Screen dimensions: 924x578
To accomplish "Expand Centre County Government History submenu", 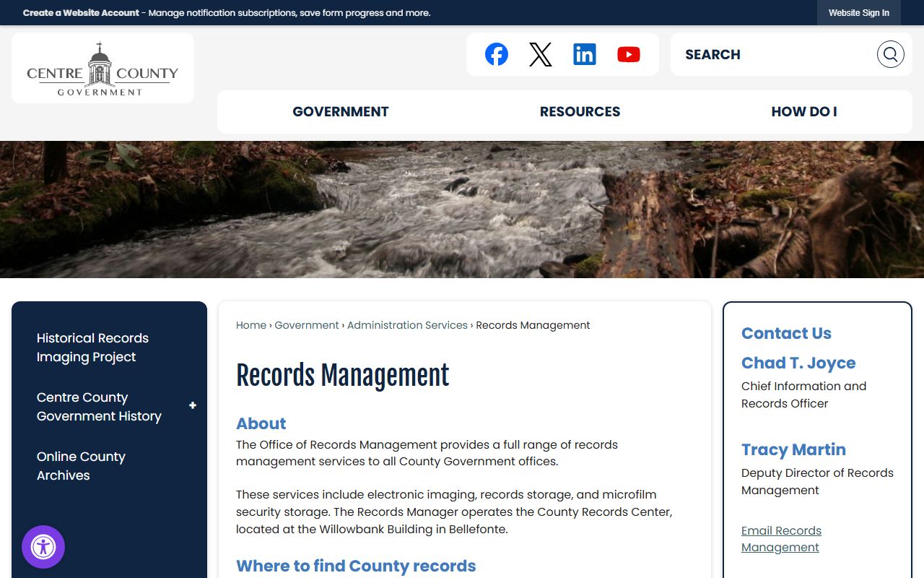I will click(x=193, y=405).
